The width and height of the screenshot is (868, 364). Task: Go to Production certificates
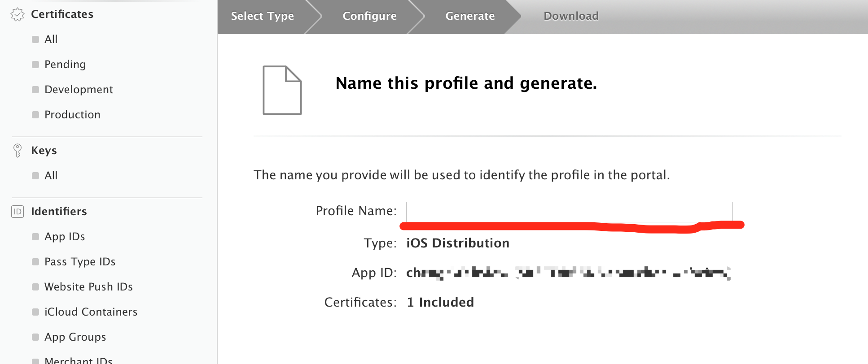[x=72, y=115]
